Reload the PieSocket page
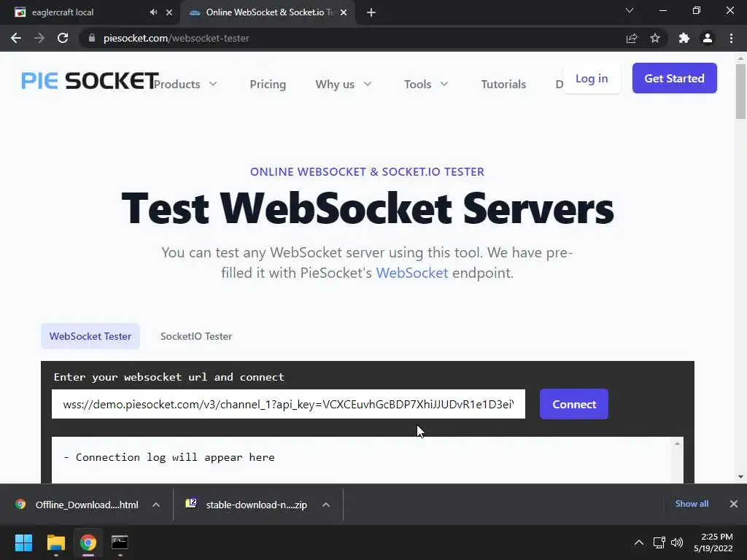This screenshot has height=560, width=747. [63, 38]
